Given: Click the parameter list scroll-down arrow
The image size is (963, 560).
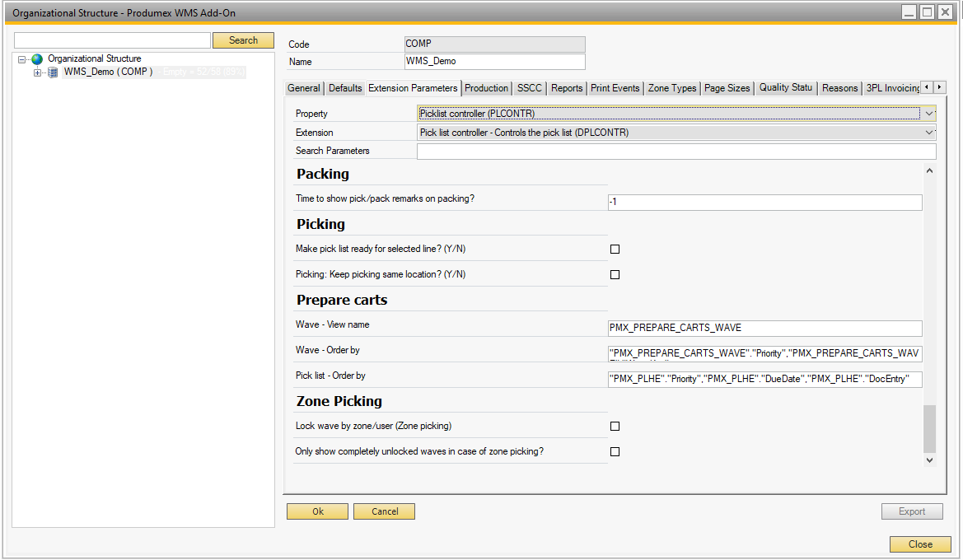Looking at the screenshot, I should click(x=930, y=461).
